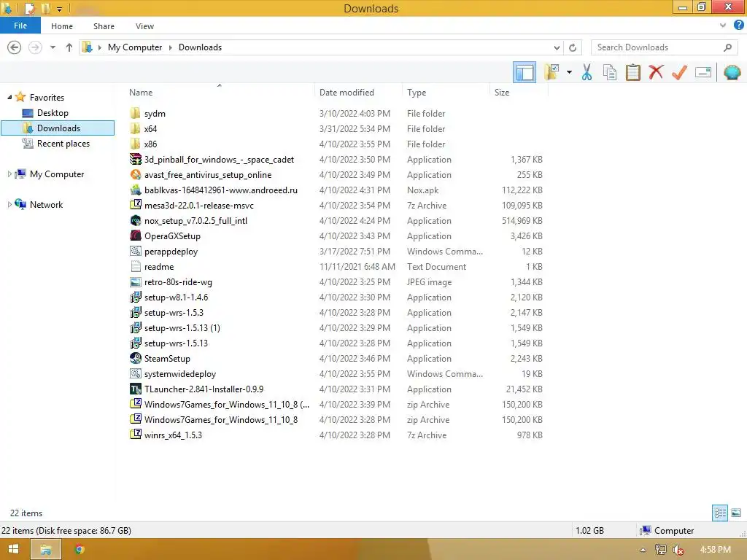Click the Forward navigation arrow
The height and width of the screenshot is (560, 747).
click(35, 47)
